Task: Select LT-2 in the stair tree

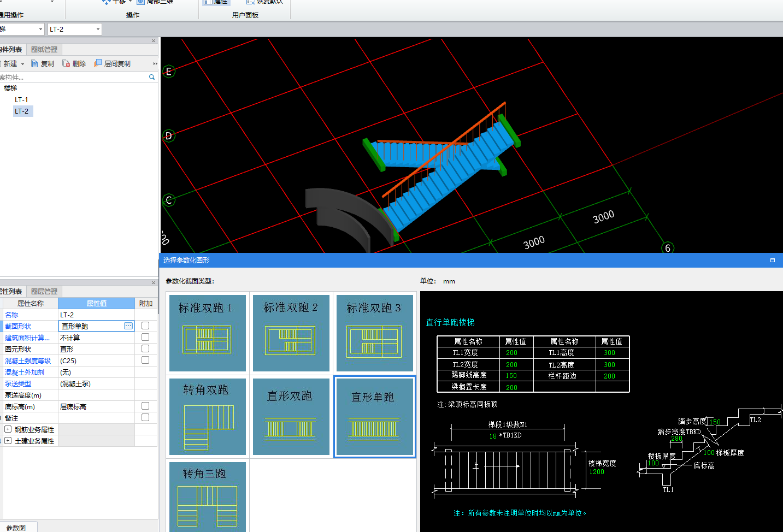Action: point(22,111)
